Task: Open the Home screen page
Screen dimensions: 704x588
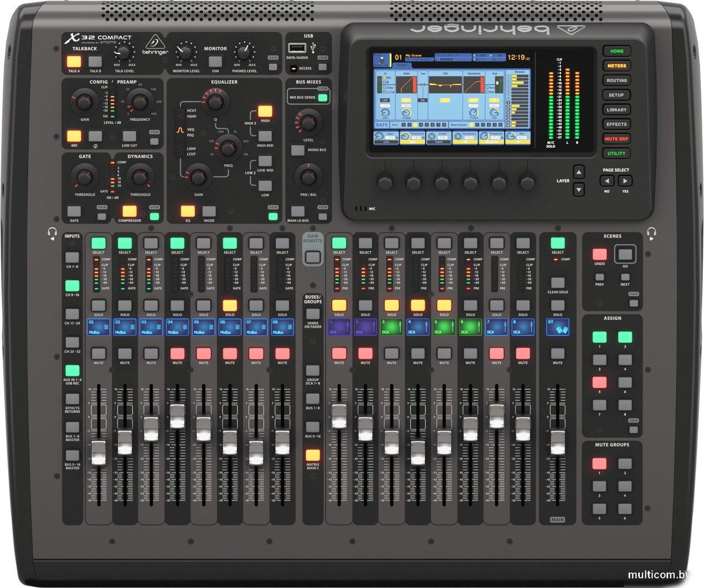Action: click(x=616, y=51)
